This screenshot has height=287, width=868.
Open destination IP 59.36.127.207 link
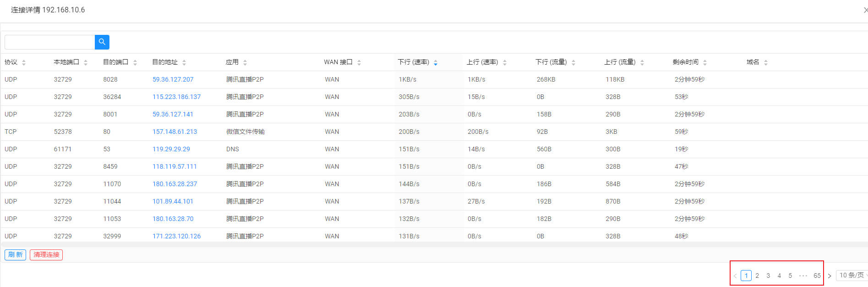[x=173, y=79]
